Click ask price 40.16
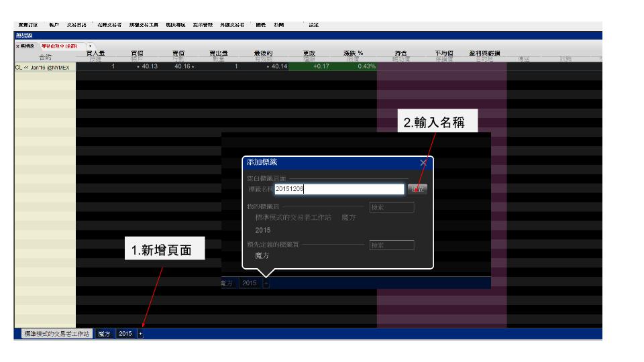The height and width of the screenshot is (362, 644). click(182, 66)
